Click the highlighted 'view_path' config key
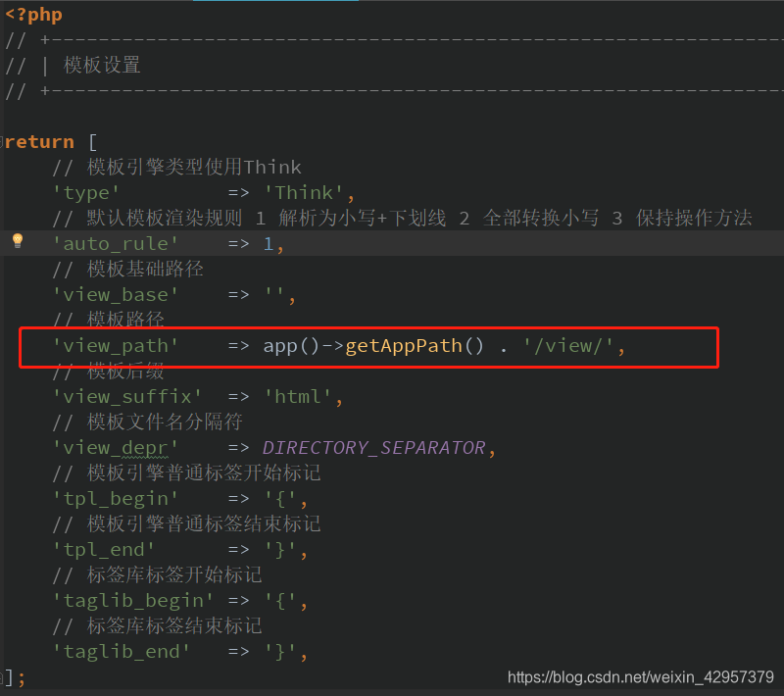The height and width of the screenshot is (696, 784). [x=117, y=345]
